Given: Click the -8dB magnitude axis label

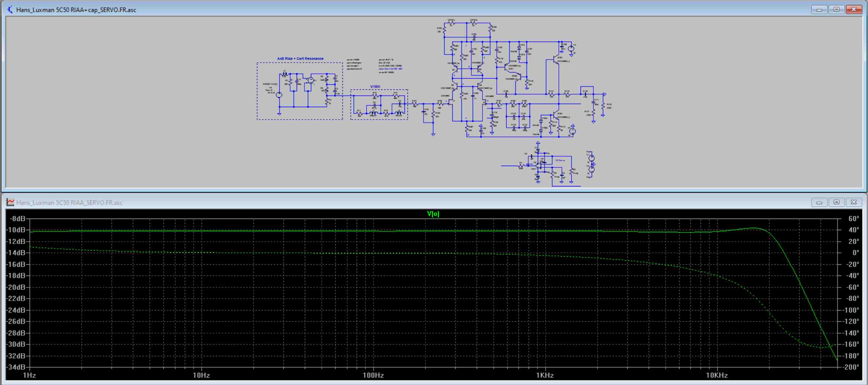Looking at the screenshot, I should coord(18,219).
